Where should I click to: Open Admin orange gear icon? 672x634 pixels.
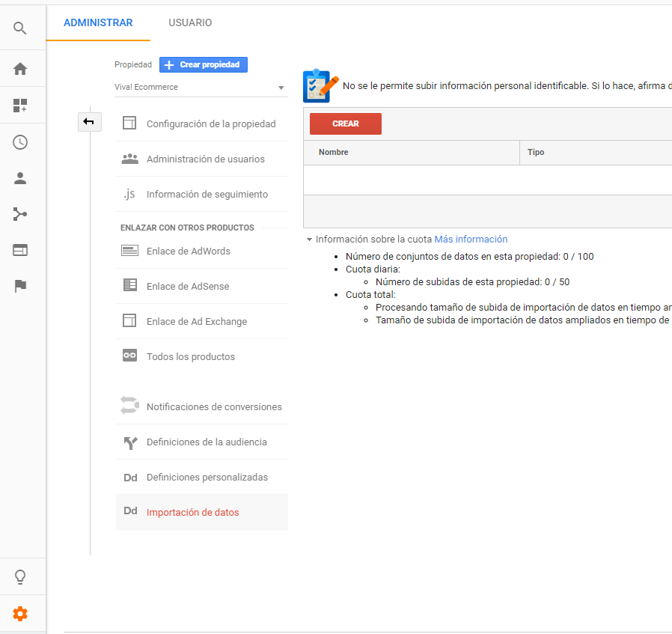[19, 614]
